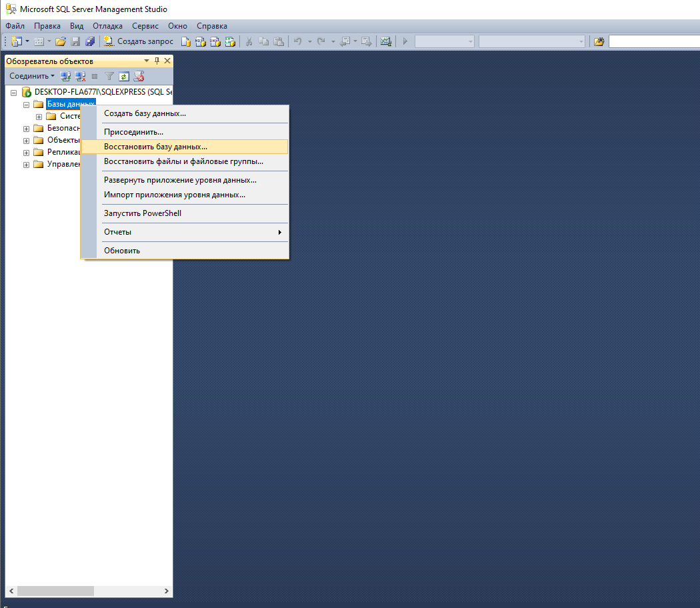
Task: Expand the Объекты server objects folder
Action: click(x=27, y=141)
